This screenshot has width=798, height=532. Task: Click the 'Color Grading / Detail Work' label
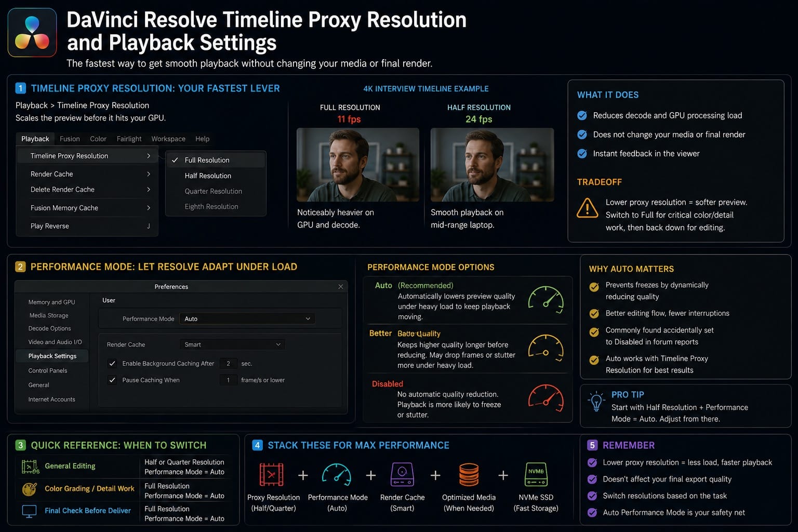click(x=89, y=488)
